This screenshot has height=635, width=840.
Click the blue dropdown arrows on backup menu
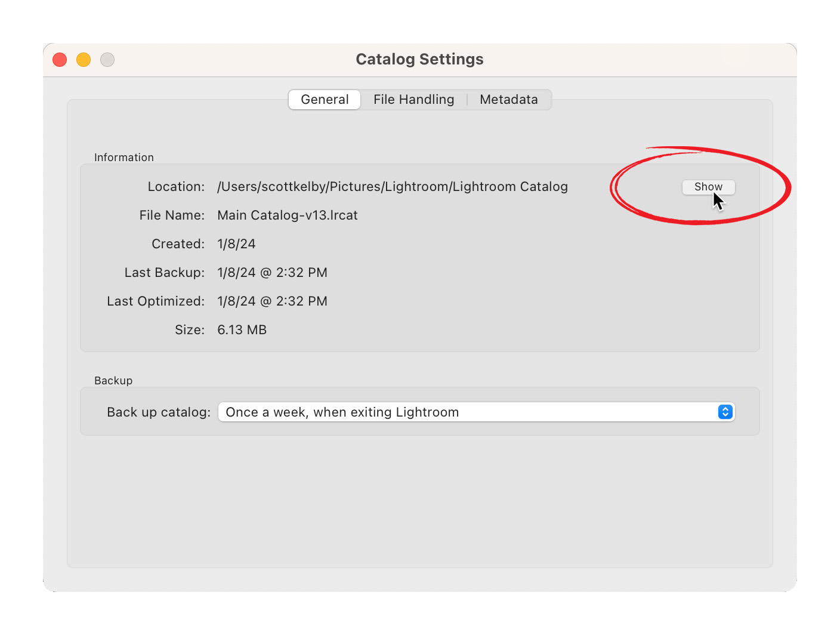click(x=725, y=412)
